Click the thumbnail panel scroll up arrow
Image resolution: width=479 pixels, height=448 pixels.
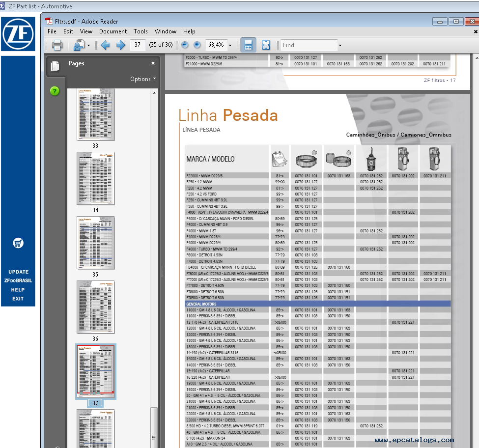[x=154, y=92]
